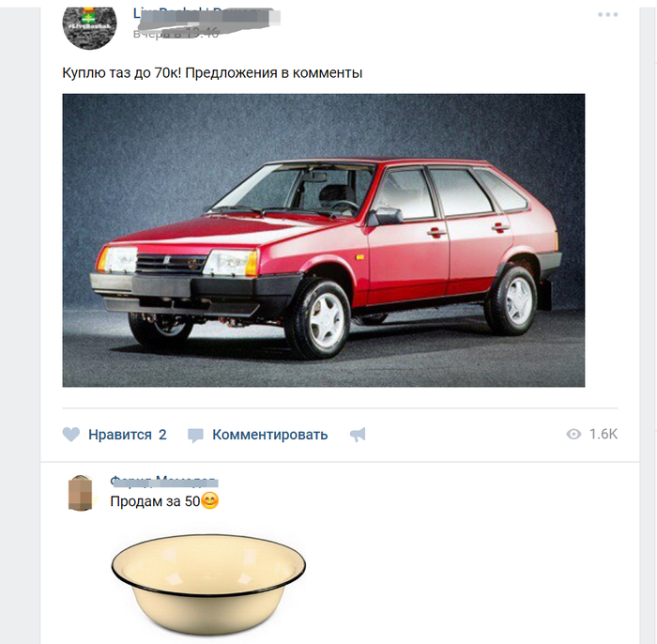
Task: Click the like count number 2
Action: [162, 435]
